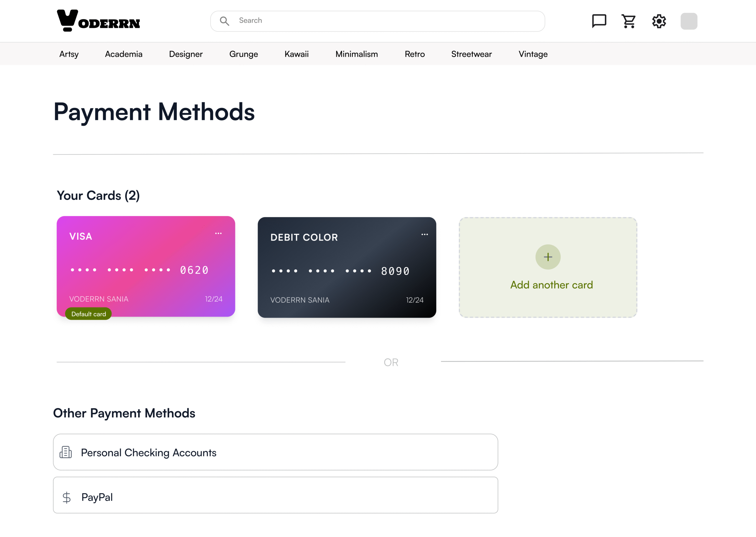Focus the Search input field
The width and height of the screenshot is (756, 537).
point(387,20)
